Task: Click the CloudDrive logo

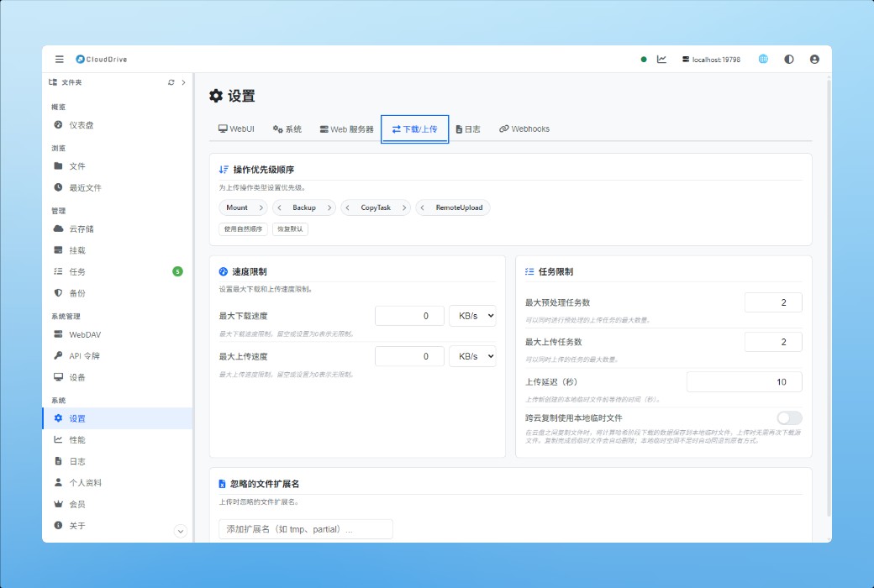Action: coord(102,59)
